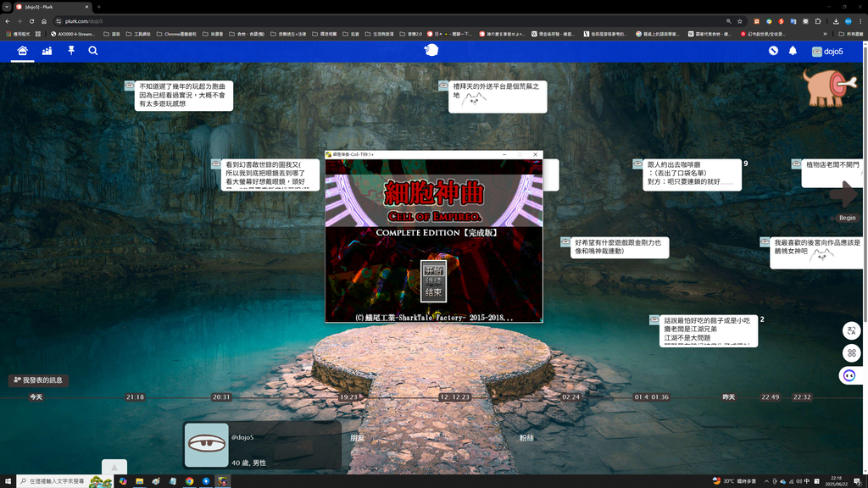Jump to 02:24 on the timeline
Image resolution: width=868 pixels, height=488 pixels.
[570, 397]
